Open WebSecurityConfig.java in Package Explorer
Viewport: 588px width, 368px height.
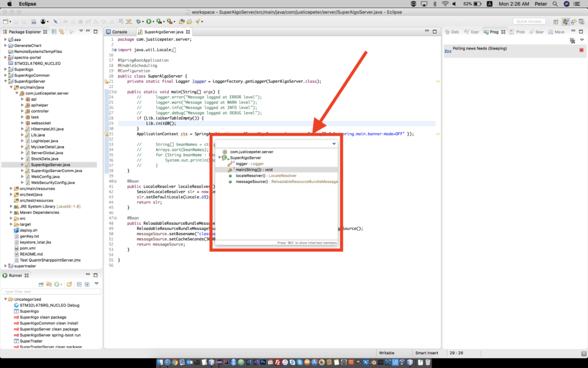pyautogui.click(x=53, y=182)
